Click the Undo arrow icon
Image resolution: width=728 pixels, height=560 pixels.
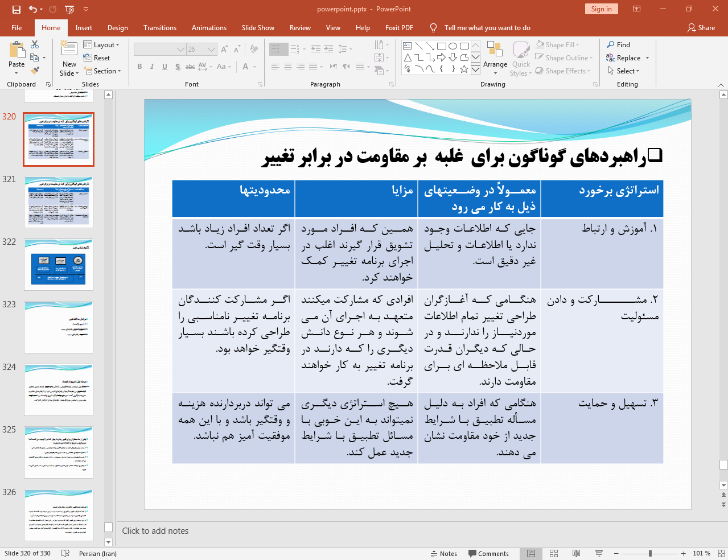point(33,9)
